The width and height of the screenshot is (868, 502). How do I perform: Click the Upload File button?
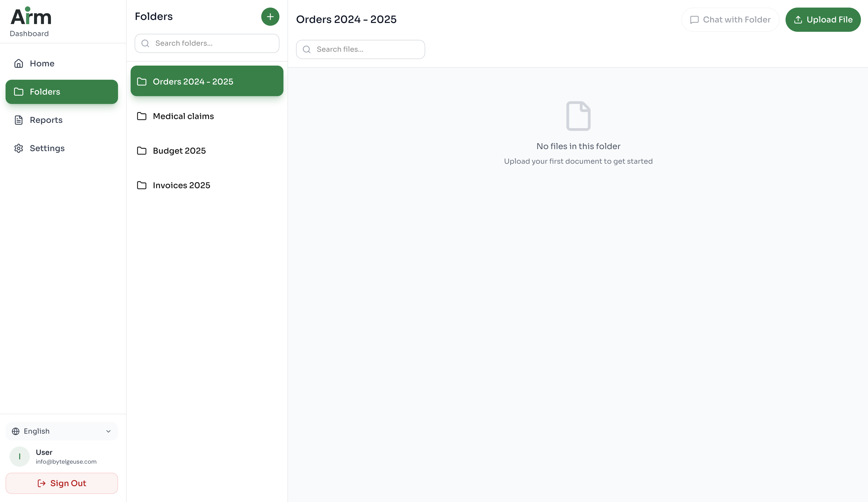pos(823,20)
